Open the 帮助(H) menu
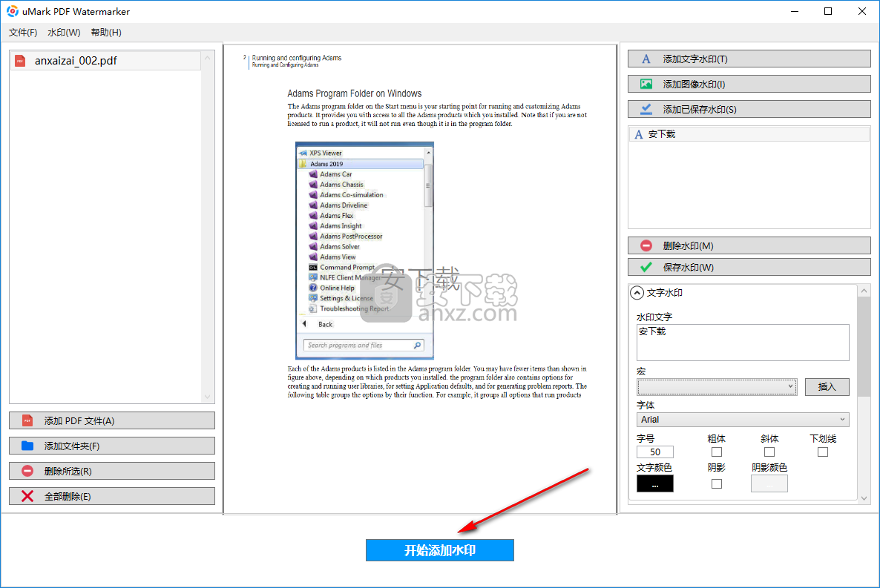Image resolution: width=880 pixels, height=588 pixels. (x=106, y=33)
